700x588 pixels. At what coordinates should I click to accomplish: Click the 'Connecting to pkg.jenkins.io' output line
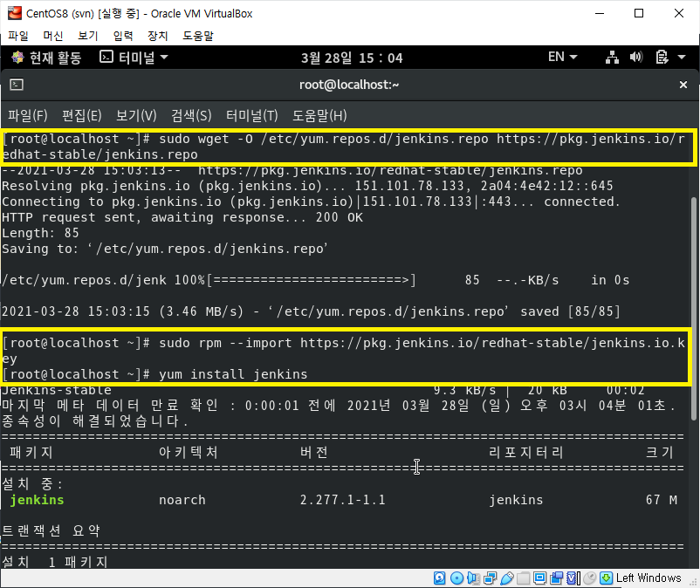(311, 202)
